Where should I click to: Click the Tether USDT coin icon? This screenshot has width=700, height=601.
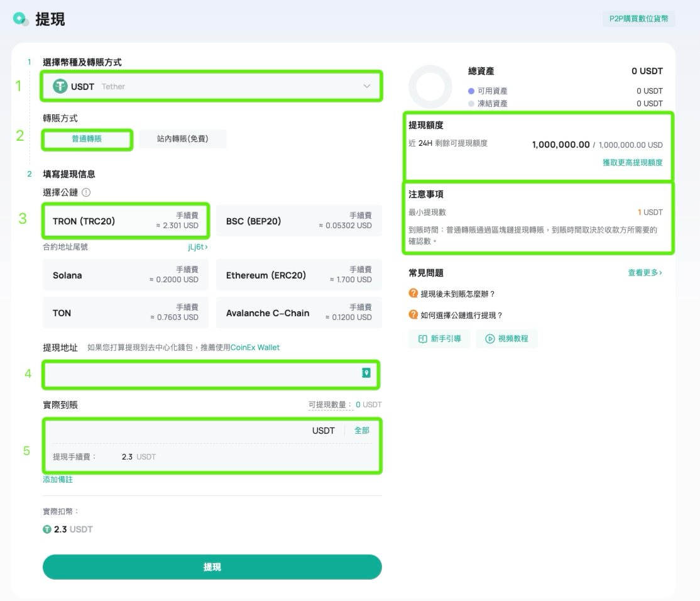tap(60, 86)
